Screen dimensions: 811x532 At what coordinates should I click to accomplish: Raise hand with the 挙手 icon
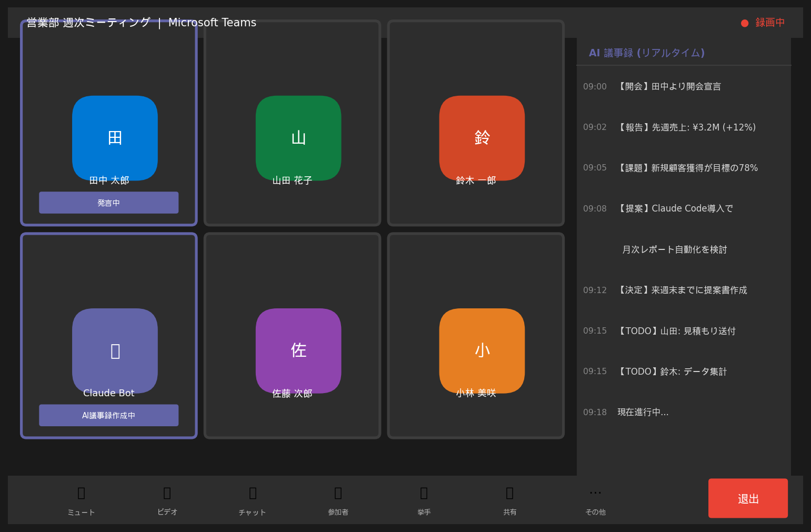pyautogui.click(x=424, y=493)
